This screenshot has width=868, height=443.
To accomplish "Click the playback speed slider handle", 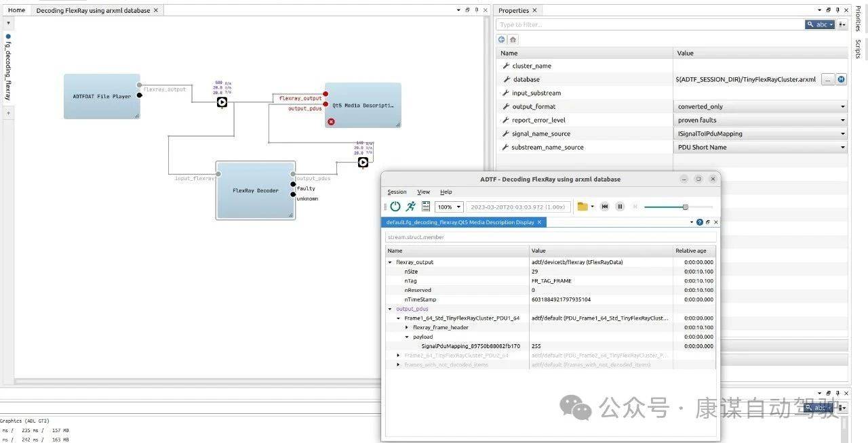I will (x=686, y=207).
